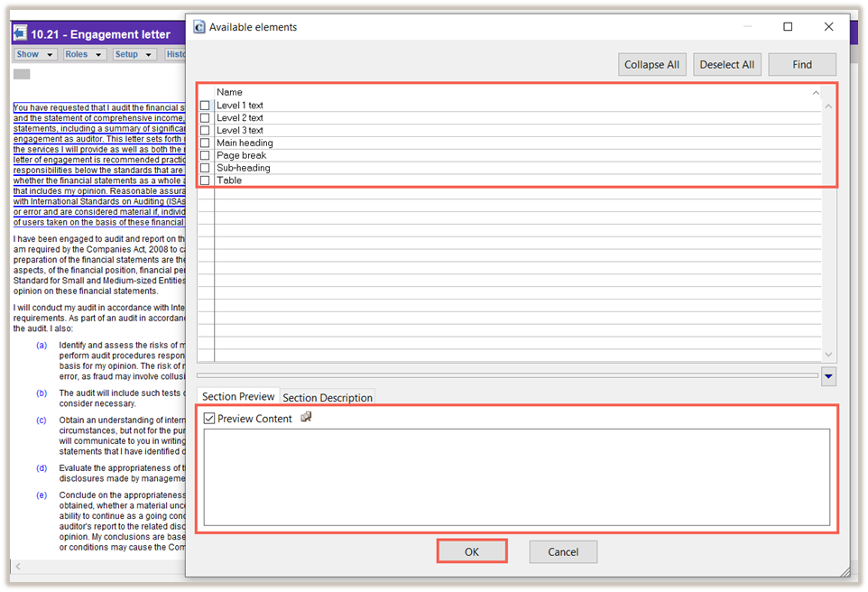This screenshot has width=868, height=592.
Task: Open the Roles dropdown menu
Action: click(x=84, y=54)
